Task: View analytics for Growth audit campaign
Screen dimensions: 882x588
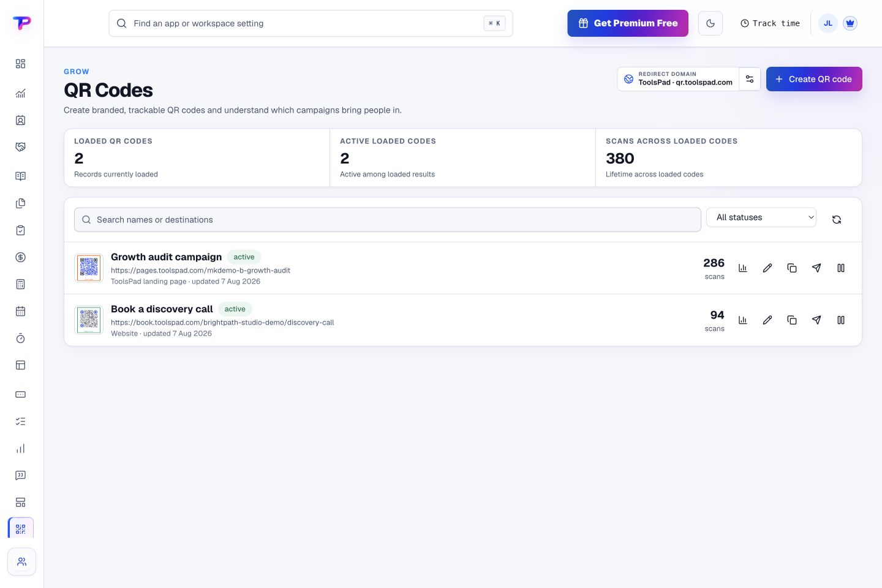Action: pos(743,268)
